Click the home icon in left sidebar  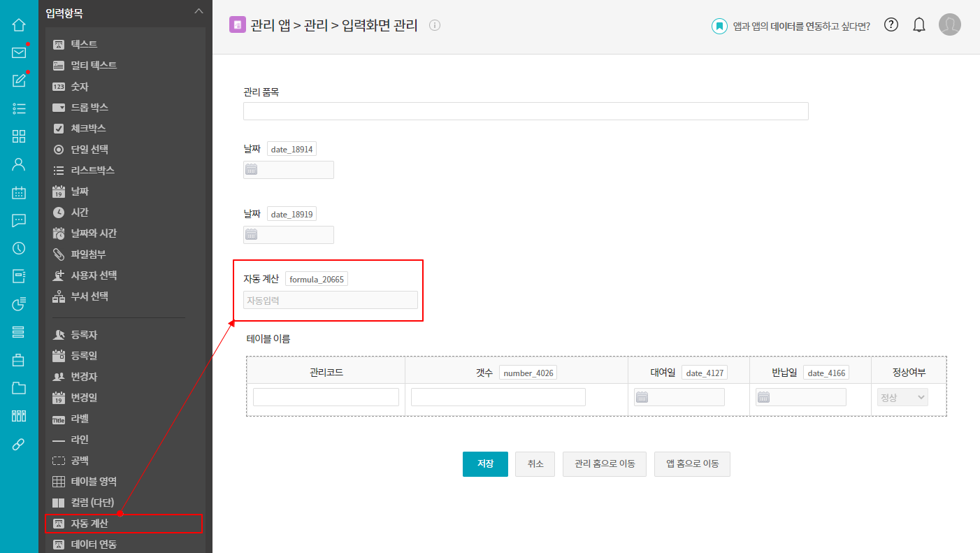19,25
